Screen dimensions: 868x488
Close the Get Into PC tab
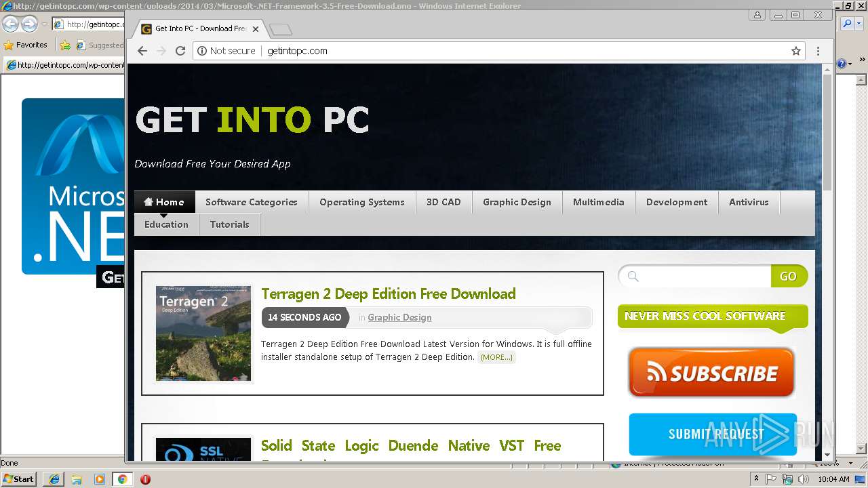[256, 28]
